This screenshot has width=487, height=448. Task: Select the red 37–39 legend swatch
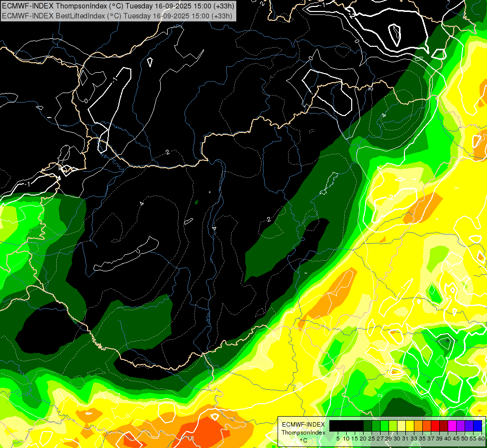click(435, 426)
